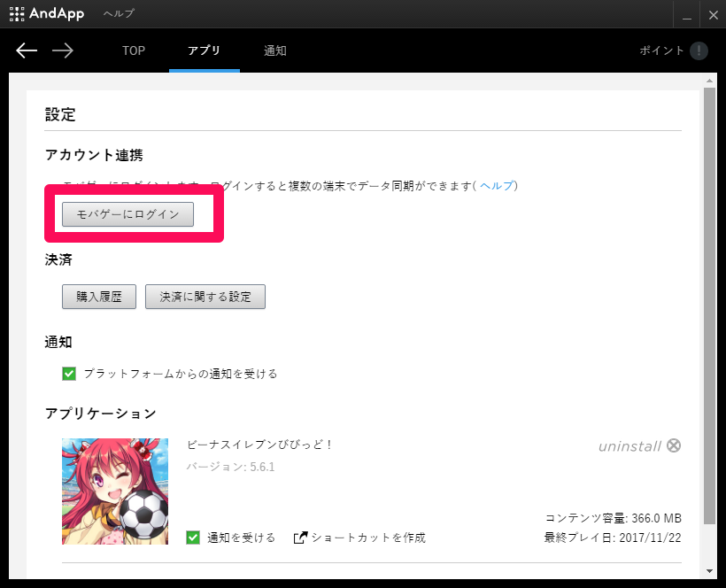Viewport: 726px width, 588px height.
Task: Go back with the left arrow
Action: coord(27,50)
